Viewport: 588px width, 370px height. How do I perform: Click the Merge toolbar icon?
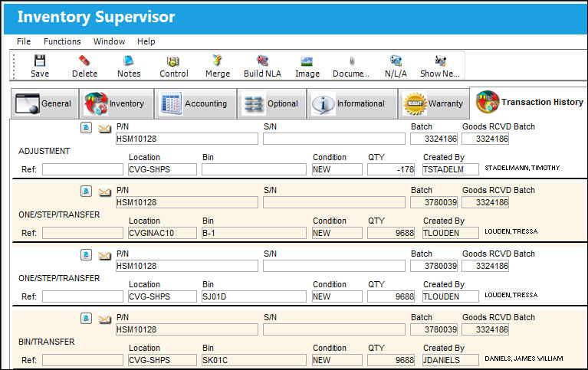pyautogui.click(x=218, y=61)
